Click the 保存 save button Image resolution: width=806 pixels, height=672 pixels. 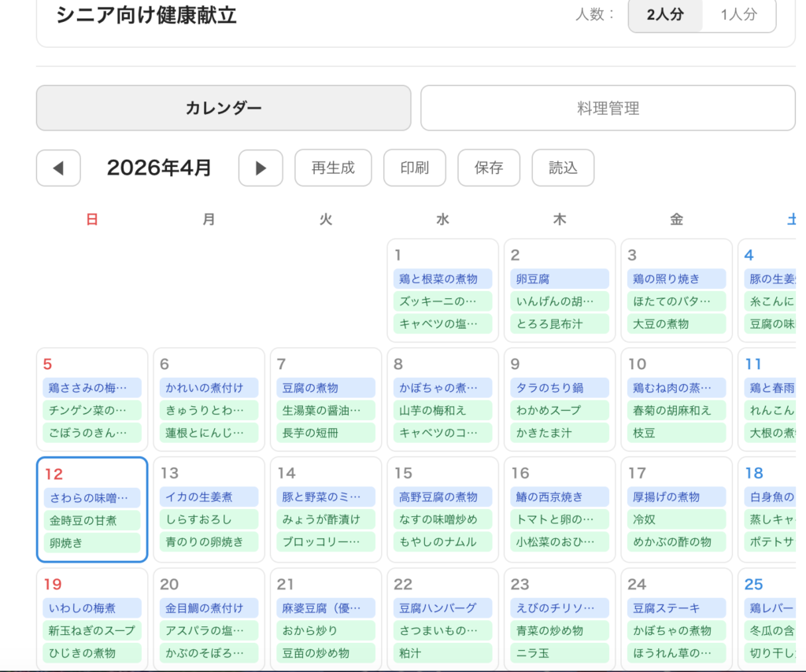[489, 168]
